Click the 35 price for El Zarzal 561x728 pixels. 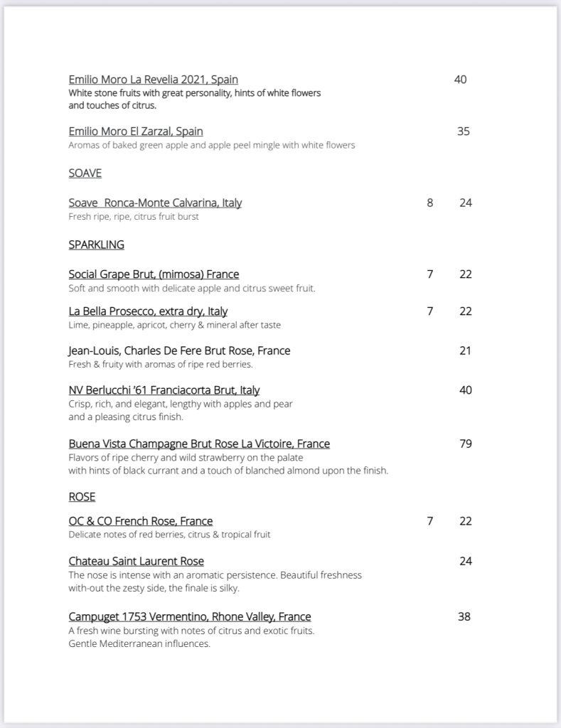click(463, 132)
